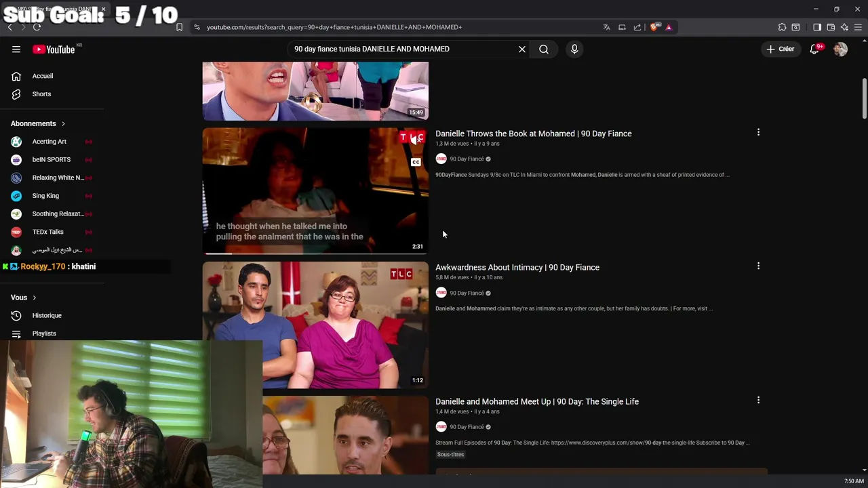868x488 pixels.
Task: Click the translate page icon
Action: [606, 27]
